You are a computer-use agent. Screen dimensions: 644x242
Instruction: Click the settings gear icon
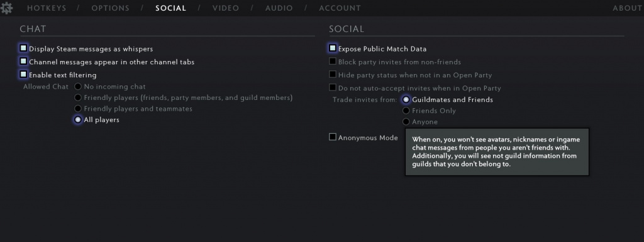[x=6, y=8]
